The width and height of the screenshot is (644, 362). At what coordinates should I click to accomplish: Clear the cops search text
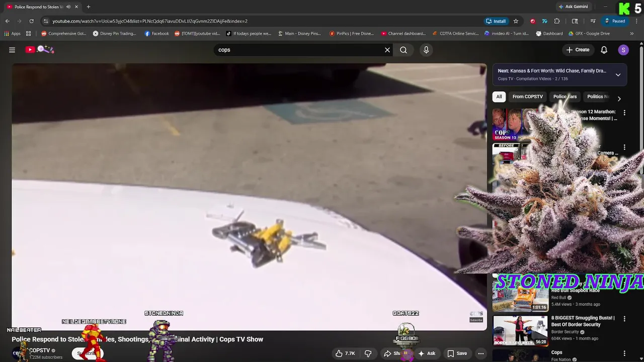click(387, 50)
